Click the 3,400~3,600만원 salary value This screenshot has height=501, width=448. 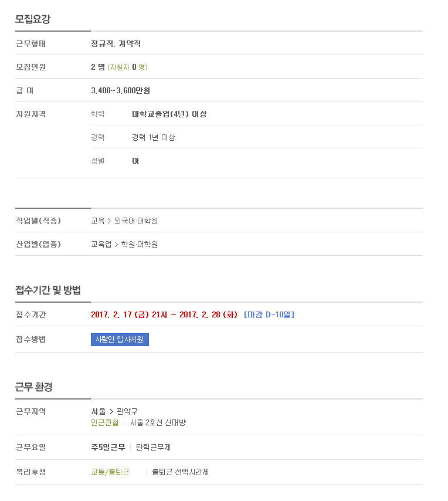pyautogui.click(x=120, y=91)
